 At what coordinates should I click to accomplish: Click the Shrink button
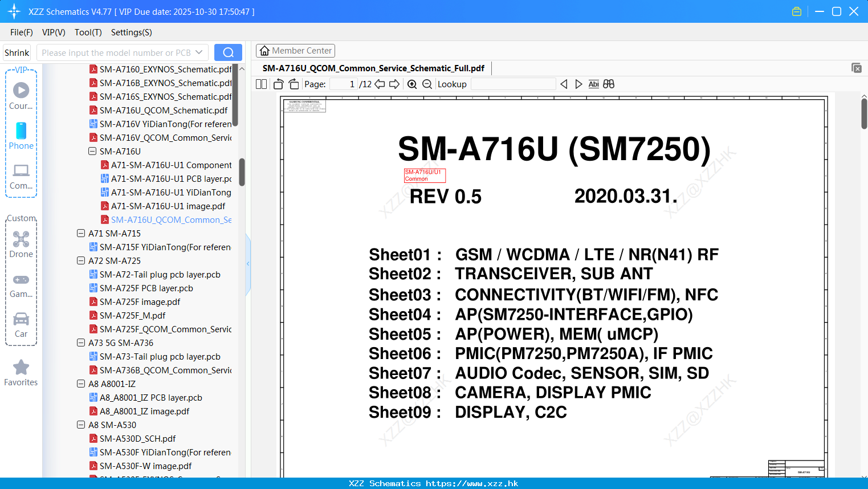pyautogui.click(x=17, y=52)
